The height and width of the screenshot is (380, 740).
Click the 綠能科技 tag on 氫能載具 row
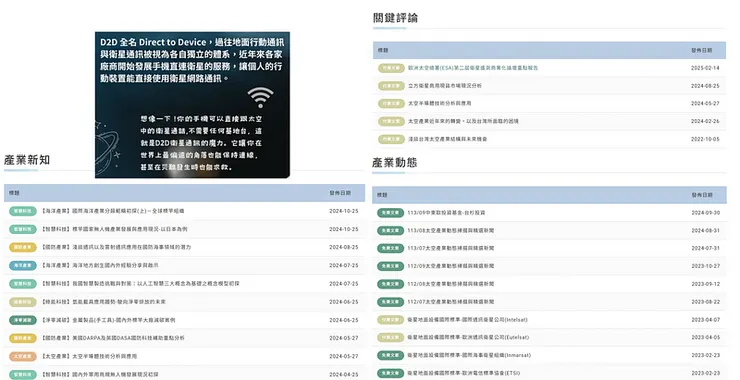pyautogui.click(x=23, y=302)
